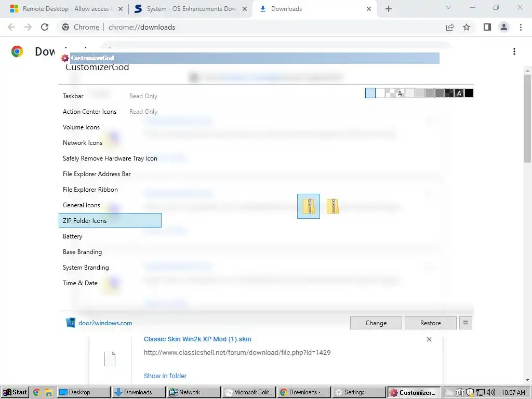Select Safely Remove Hardware Tray Icon category
Image resolution: width=532 pixels, height=399 pixels.
110,158
